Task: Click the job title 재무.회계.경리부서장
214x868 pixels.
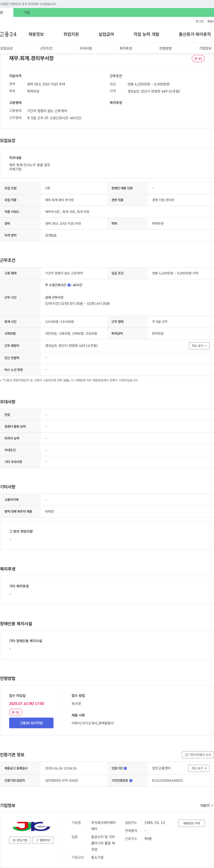Action: pyautogui.click(x=31, y=58)
